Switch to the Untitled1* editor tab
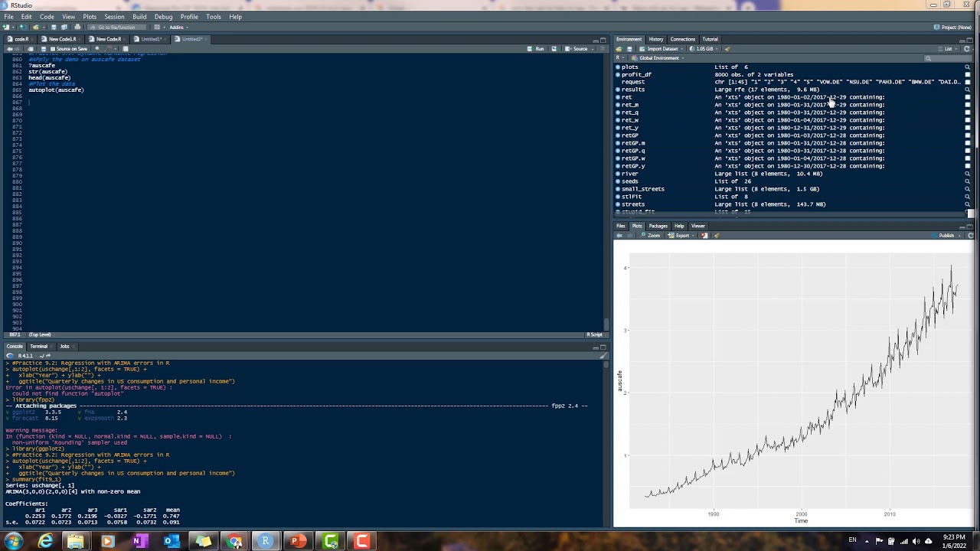The image size is (980, 551). 151,39
